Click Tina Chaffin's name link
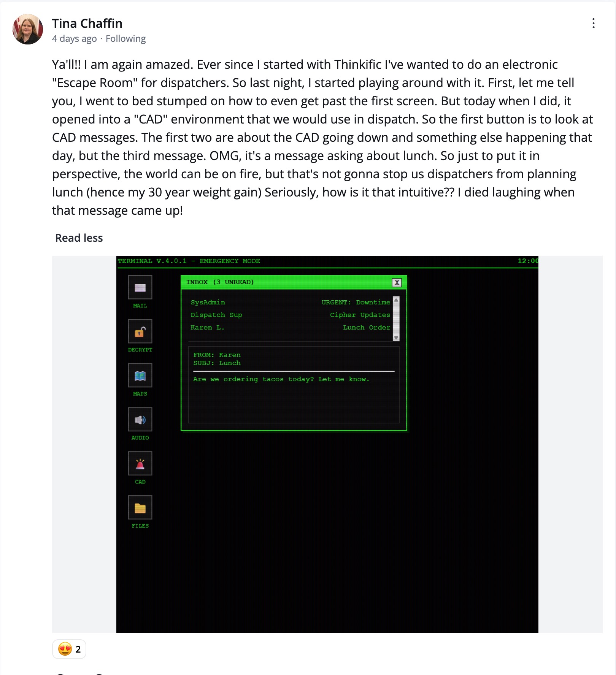Viewport: 616px width, 675px height. tap(87, 23)
